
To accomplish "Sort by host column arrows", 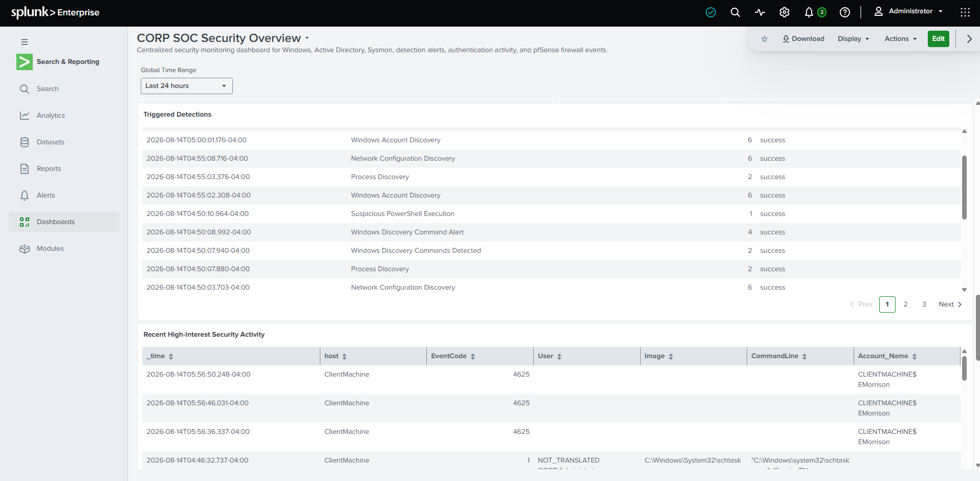I will point(344,357).
